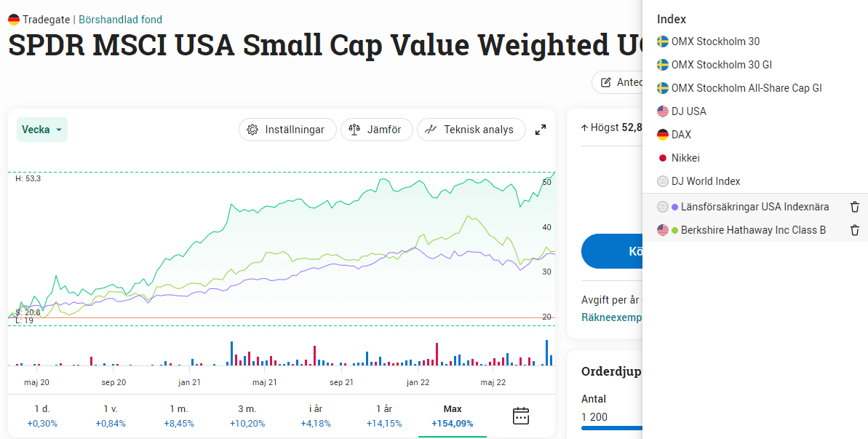Open the Räkneexempel link
Viewport: 868px width, 439px height.
coord(611,317)
